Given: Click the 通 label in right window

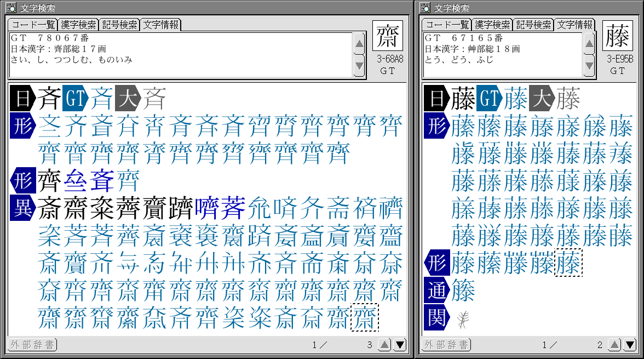Looking at the screenshot, I should pos(436,290).
